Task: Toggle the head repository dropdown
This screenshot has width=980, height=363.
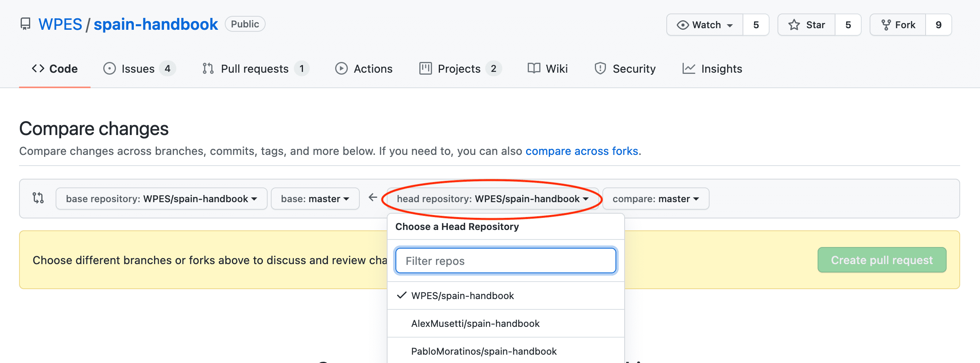Action: click(x=493, y=199)
